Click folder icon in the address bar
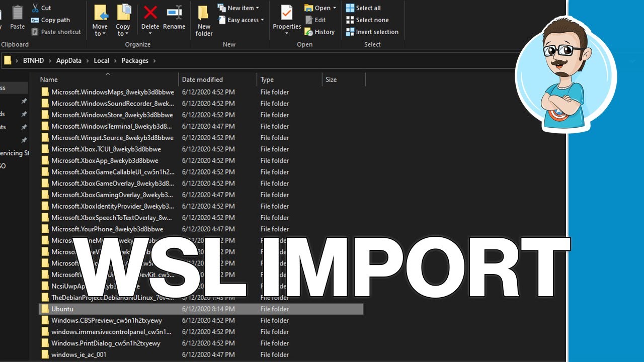 8,60
